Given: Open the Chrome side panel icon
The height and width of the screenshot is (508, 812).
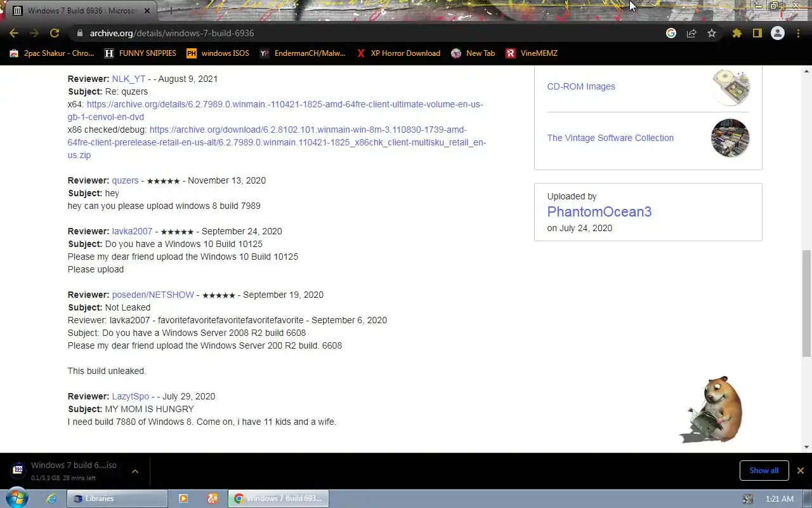Looking at the screenshot, I should (757, 33).
